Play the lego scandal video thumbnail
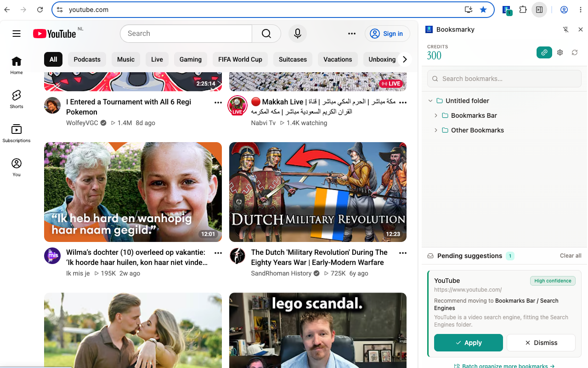588x368 pixels. [x=318, y=330]
